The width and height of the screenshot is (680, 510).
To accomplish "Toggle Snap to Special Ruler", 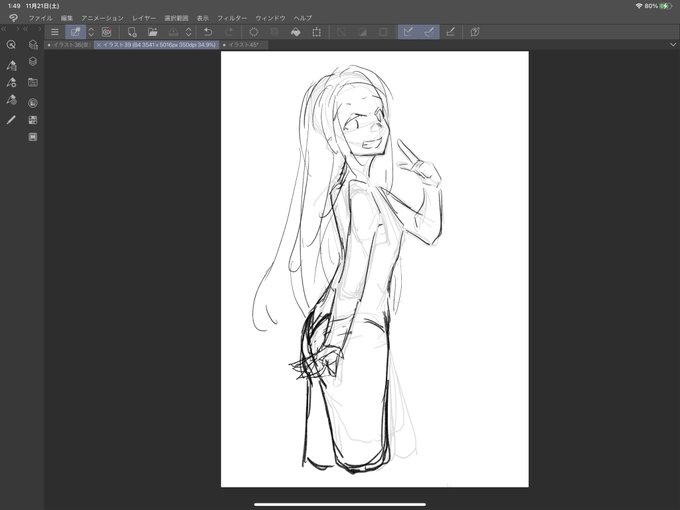I will pyautogui.click(x=429, y=32).
